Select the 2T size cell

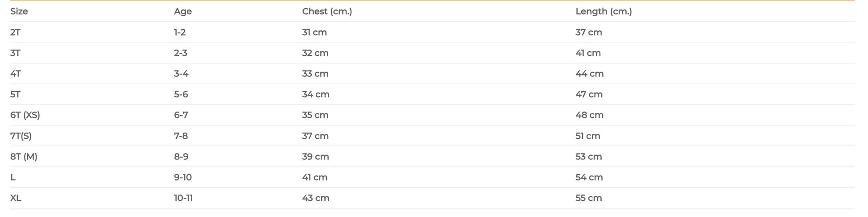tap(16, 33)
